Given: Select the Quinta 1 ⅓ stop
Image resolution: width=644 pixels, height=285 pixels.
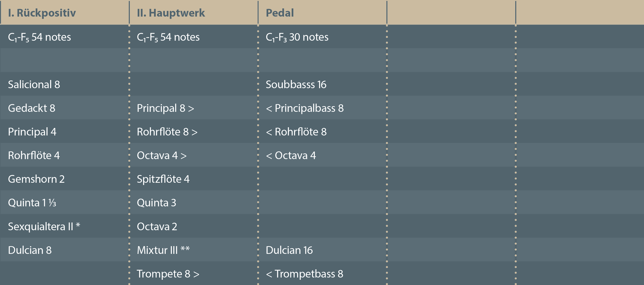Looking at the screenshot, I should [32, 202].
